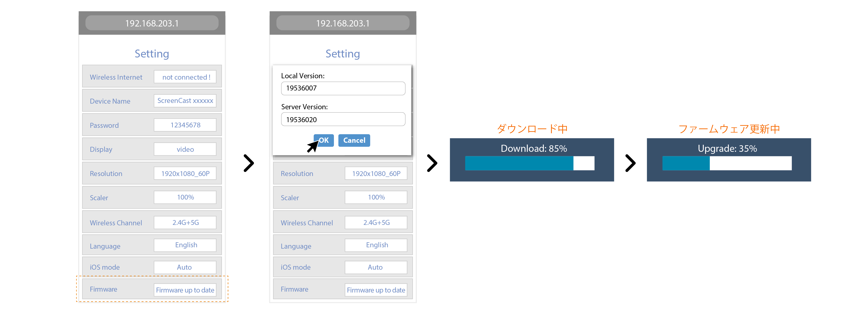Click Cancel in the version dialog

[354, 140]
